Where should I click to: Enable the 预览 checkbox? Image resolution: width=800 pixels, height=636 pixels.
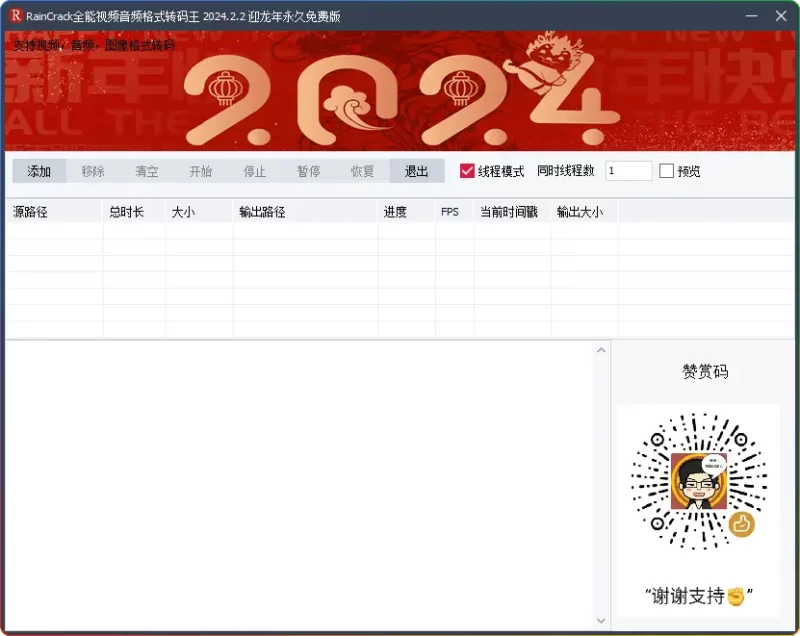click(x=666, y=170)
